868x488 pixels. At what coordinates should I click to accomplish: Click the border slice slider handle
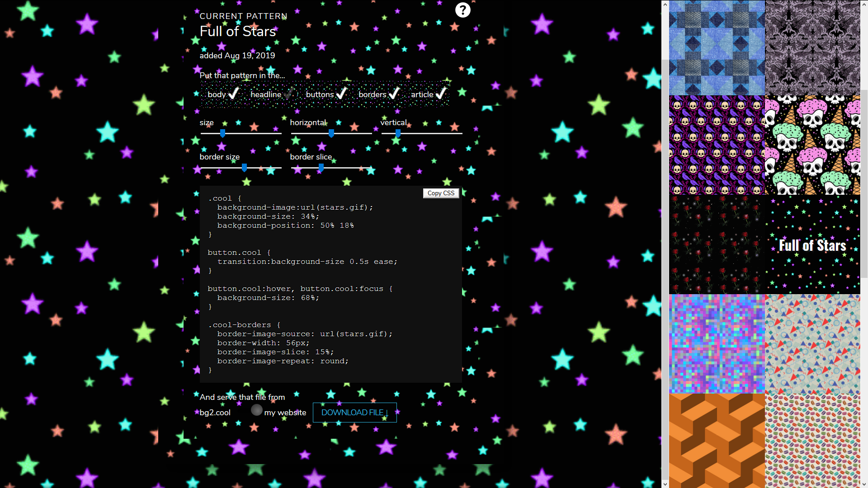pyautogui.click(x=321, y=168)
